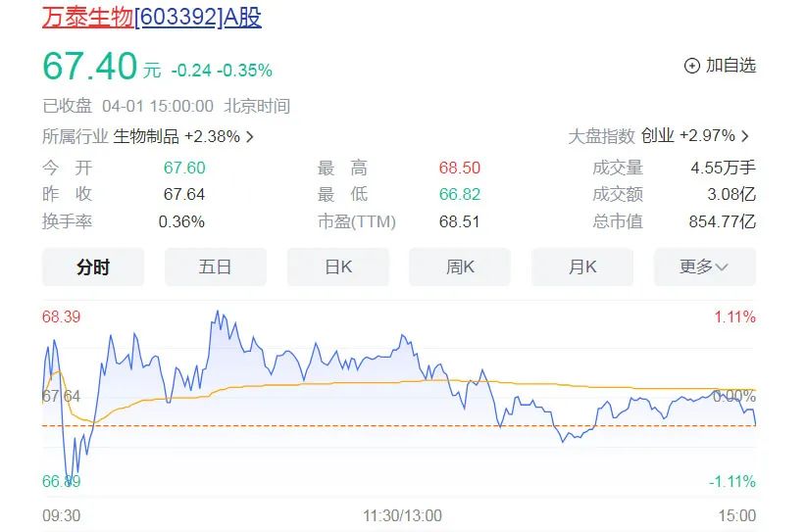Open 创业 index chevron arrow
This screenshot has width=806, height=532.
pos(745,136)
